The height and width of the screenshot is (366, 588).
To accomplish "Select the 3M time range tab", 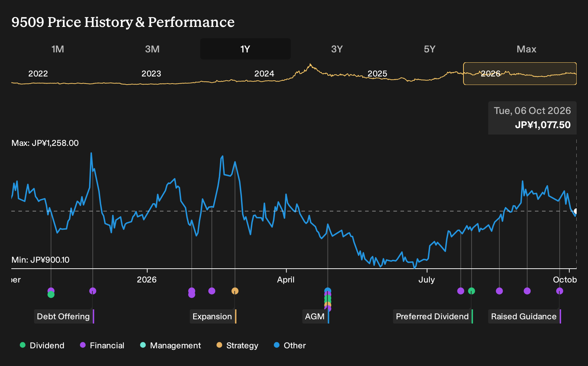I will [x=152, y=49].
